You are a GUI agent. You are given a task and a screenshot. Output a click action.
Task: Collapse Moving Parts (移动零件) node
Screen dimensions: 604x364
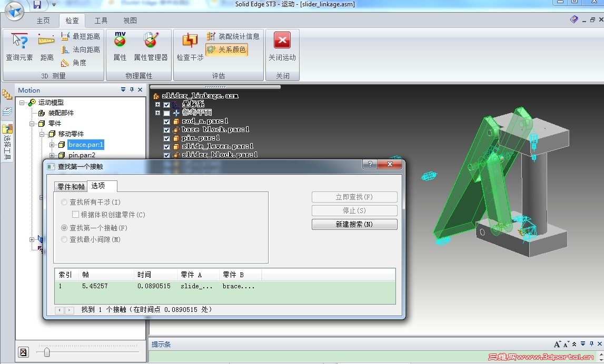42,134
